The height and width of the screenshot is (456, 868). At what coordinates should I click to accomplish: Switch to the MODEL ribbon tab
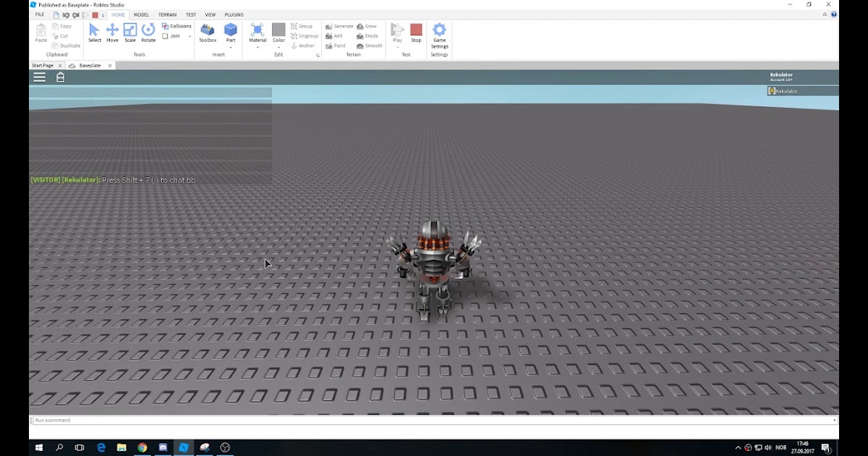click(x=142, y=14)
